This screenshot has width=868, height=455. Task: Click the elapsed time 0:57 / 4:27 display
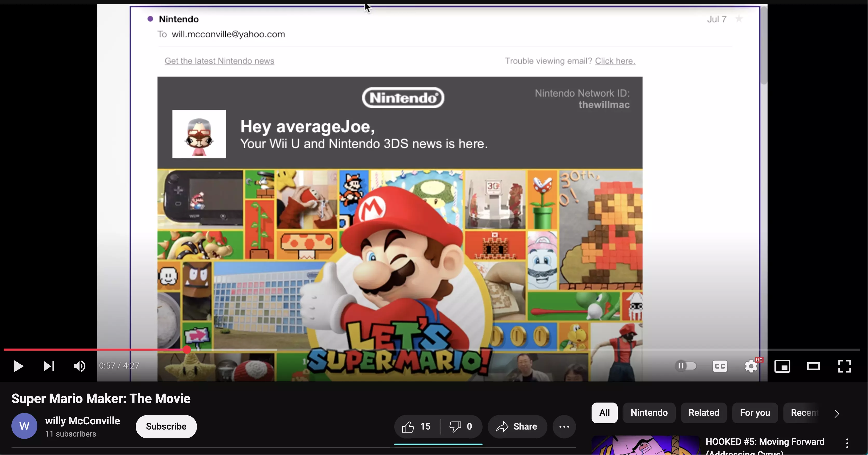pos(119,366)
